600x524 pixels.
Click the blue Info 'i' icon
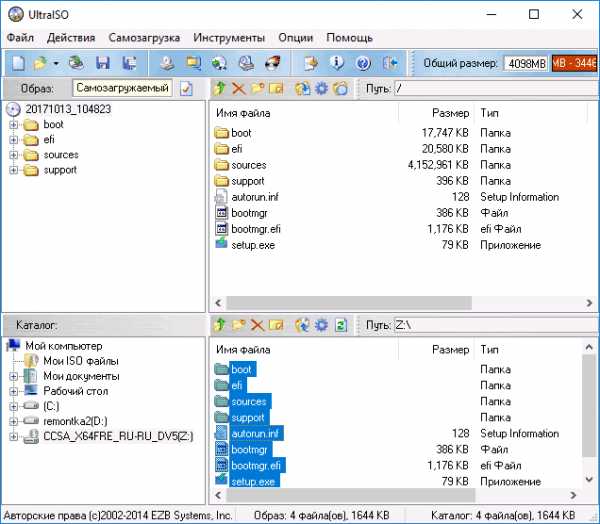pos(337,63)
